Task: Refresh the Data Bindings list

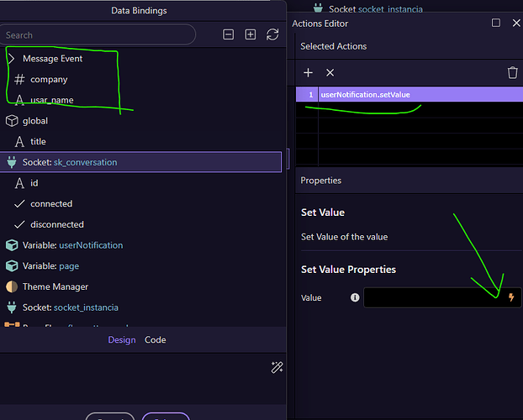Action: pyautogui.click(x=272, y=34)
